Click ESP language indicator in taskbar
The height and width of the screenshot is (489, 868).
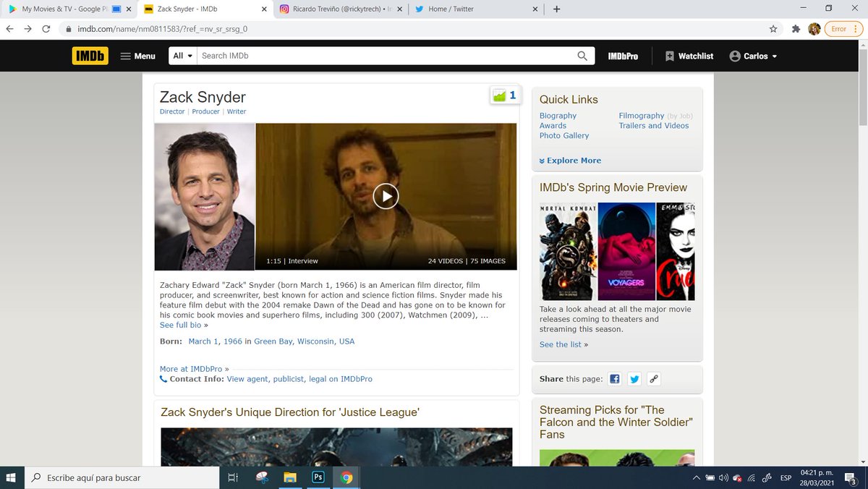[785, 477]
